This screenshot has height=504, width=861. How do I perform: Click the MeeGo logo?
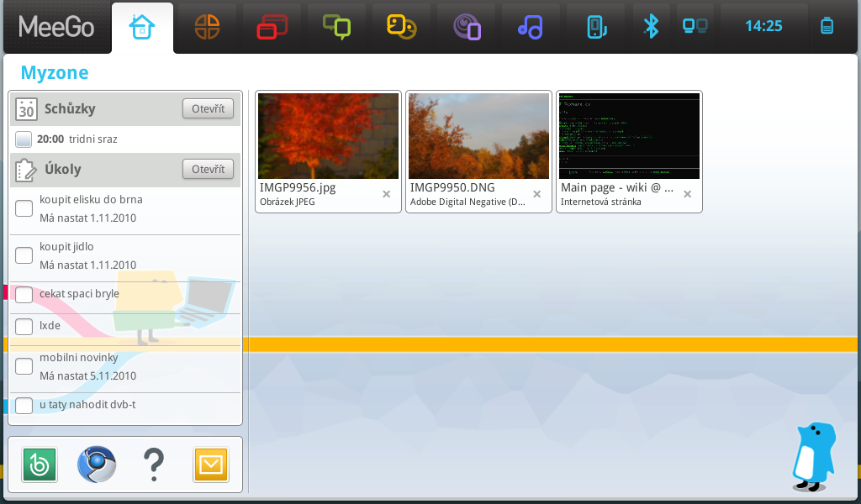pos(56,27)
